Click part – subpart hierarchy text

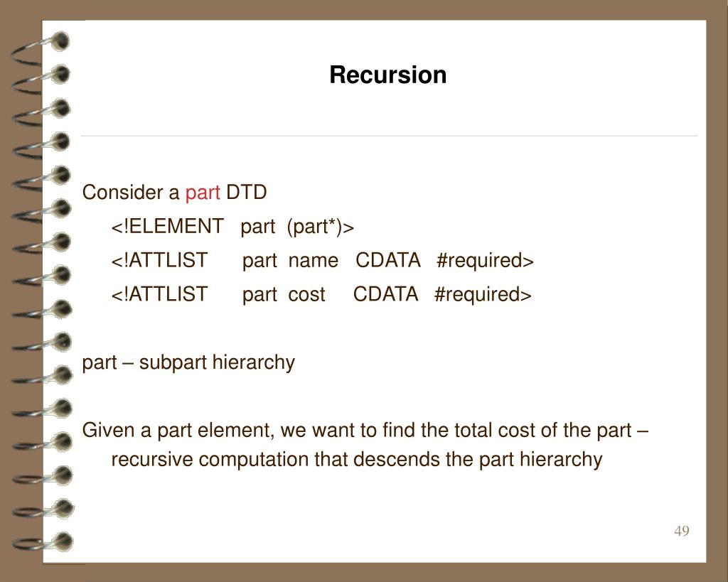(188, 362)
